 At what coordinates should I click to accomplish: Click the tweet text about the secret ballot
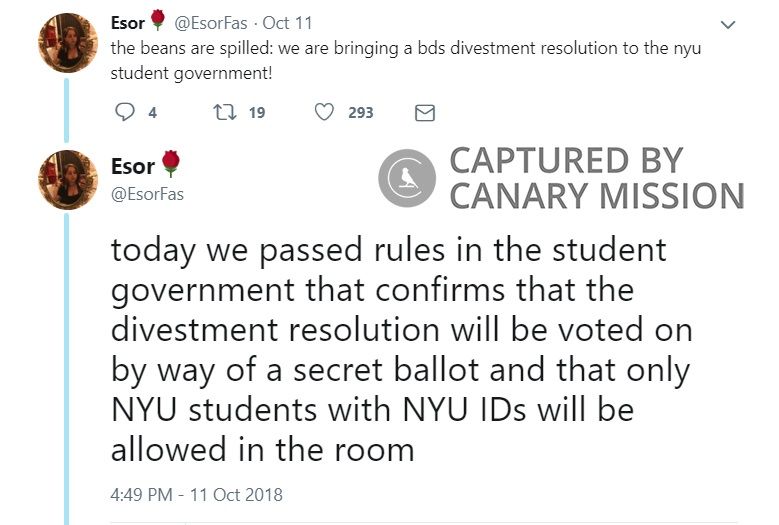coord(400,350)
